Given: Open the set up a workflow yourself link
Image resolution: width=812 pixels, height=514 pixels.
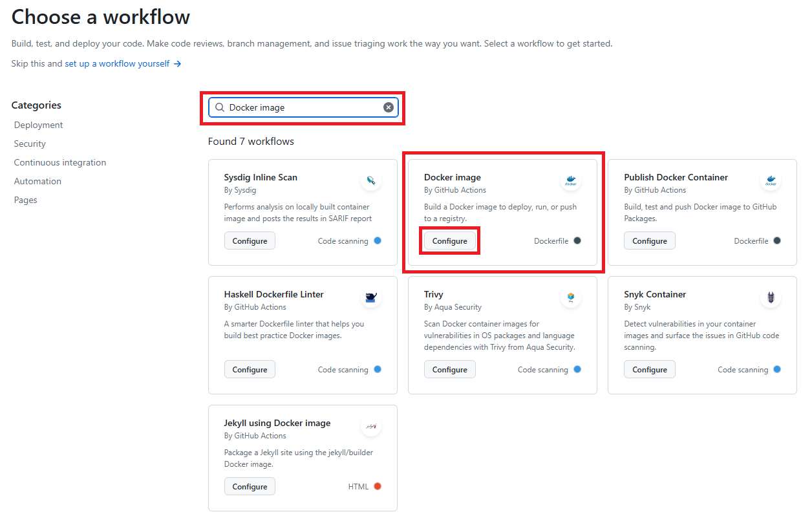Looking at the screenshot, I should point(115,64).
